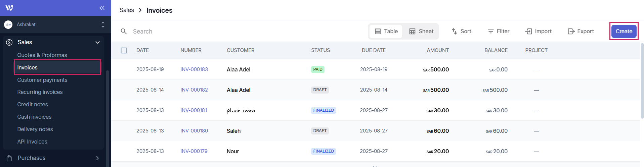Click the Sort arrows icon
The image size is (644, 167).
(454, 31)
